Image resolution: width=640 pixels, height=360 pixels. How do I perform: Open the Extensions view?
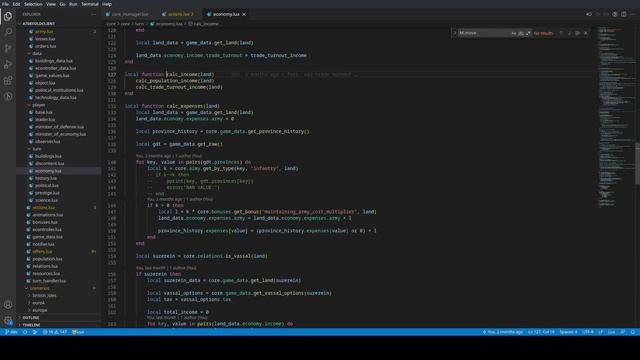point(8,80)
